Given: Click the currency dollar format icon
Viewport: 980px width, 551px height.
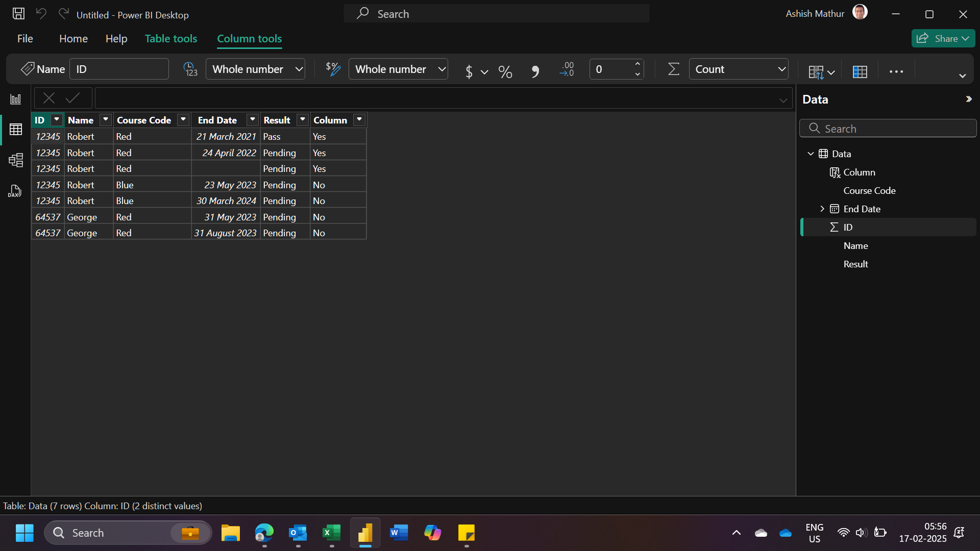Looking at the screenshot, I should coord(469,71).
